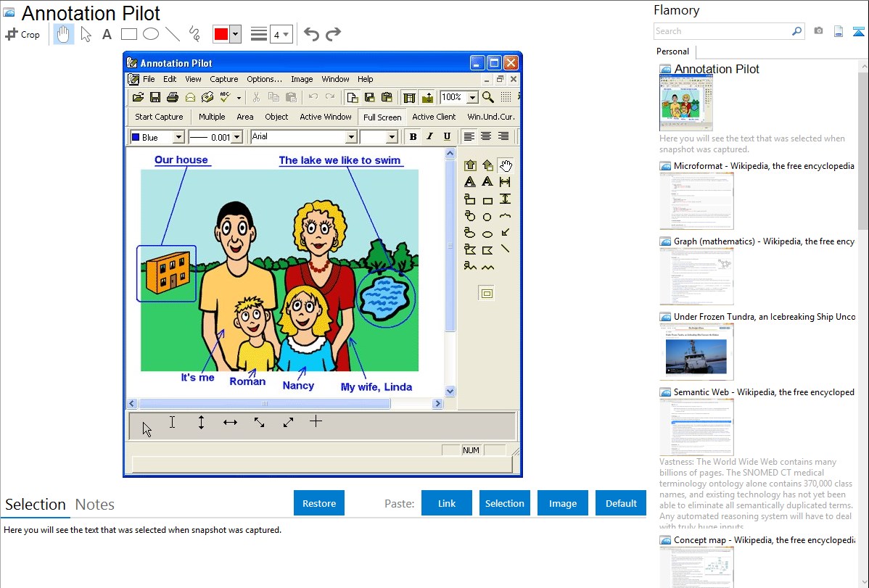Select the rectangle shape tool

pos(128,34)
